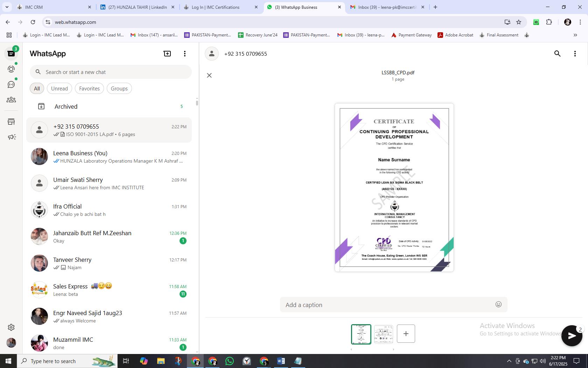Open the Final Assessment bookmark
The width and height of the screenshot is (588, 368).
tap(499, 35)
